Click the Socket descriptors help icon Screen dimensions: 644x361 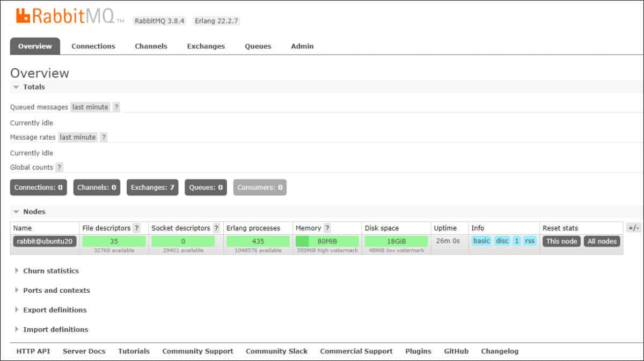216,227
